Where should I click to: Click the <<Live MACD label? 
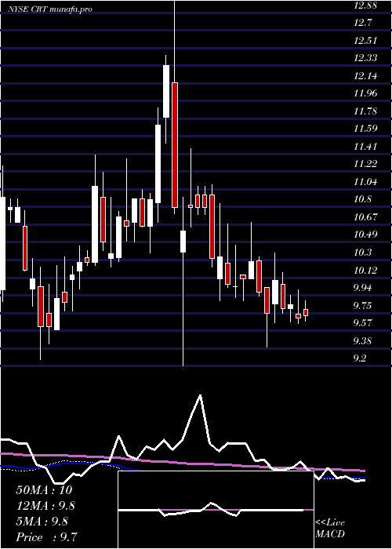[330, 529]
